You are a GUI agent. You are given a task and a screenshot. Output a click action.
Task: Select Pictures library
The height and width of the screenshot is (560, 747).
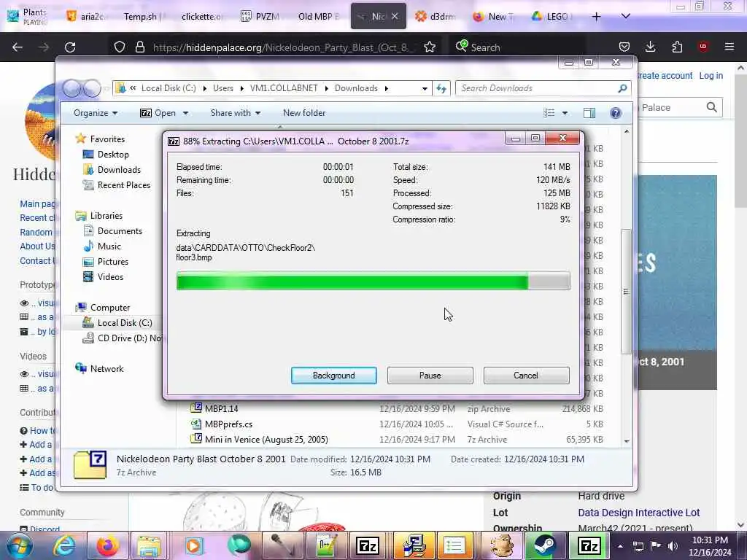point(112,262)
